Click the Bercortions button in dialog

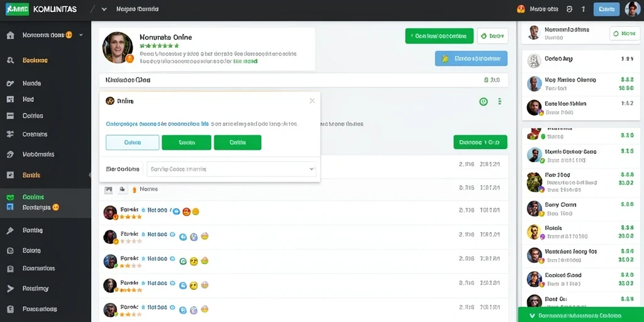click(123, 169)
